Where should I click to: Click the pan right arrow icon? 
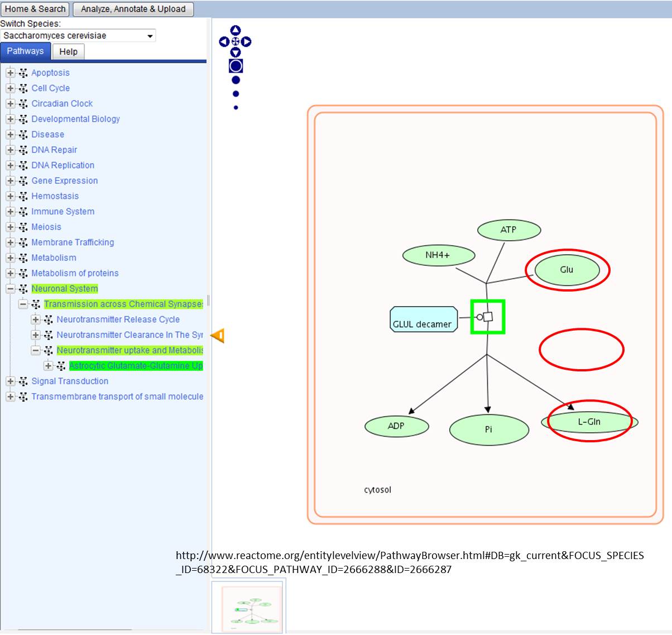tap(247, 42)
